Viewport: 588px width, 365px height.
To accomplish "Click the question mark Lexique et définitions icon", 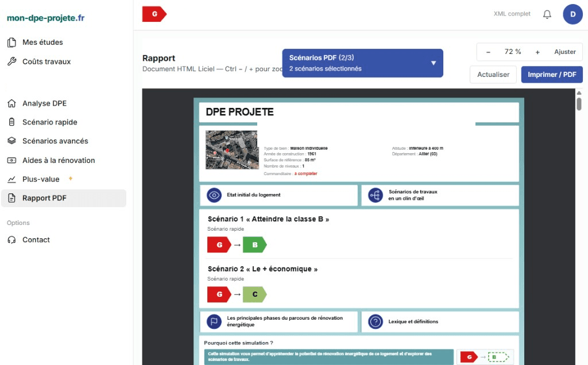I will point(376,321).
